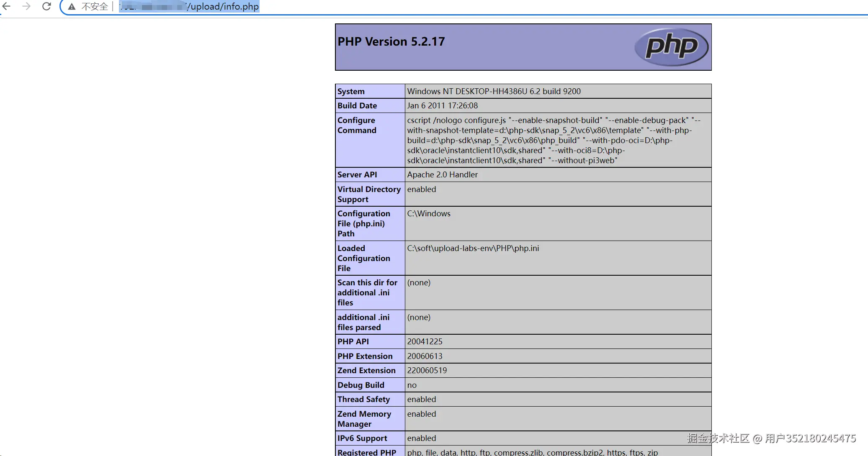Click the Apache 2.0 Handler value
Viewport: 868px width, 456px height.
click(x=442, y=174)
